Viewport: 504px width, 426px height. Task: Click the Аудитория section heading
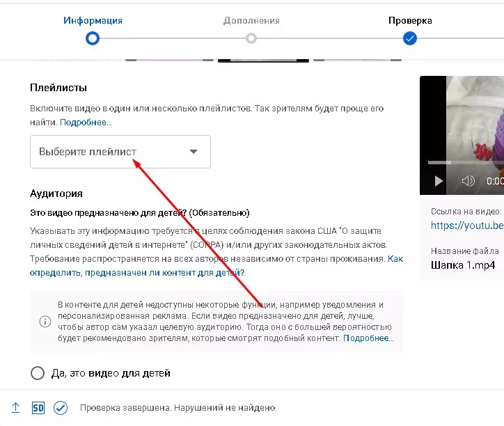(x=56, y=194)
